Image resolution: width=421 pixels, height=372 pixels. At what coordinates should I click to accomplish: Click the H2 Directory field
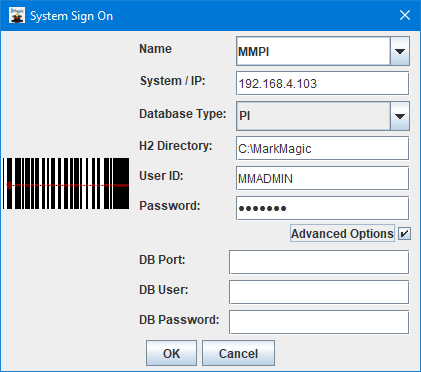pos(322,148)
